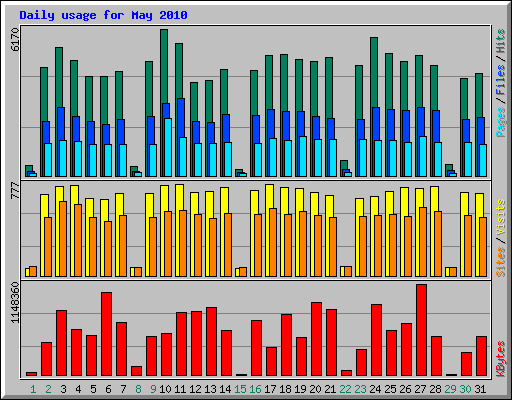Click the orange Sites legend label
The image size is (512, 400).
[501, 262]
